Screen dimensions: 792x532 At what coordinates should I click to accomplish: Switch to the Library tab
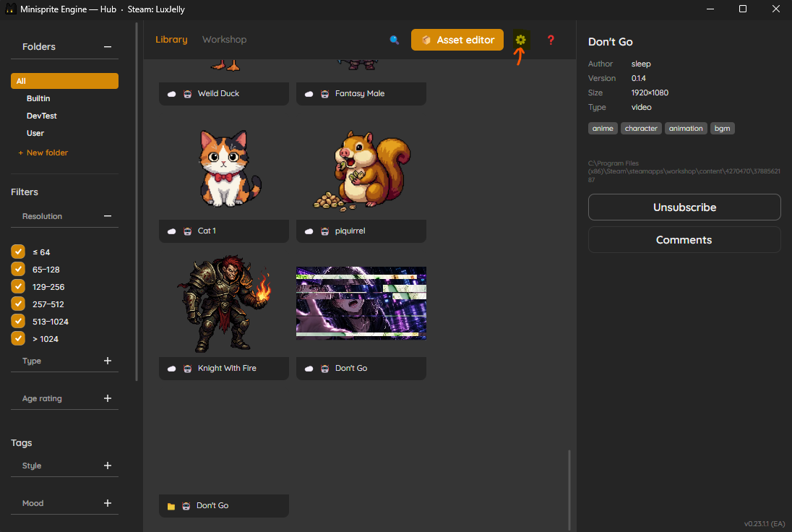pyautogui.click(x=171, y=40)
